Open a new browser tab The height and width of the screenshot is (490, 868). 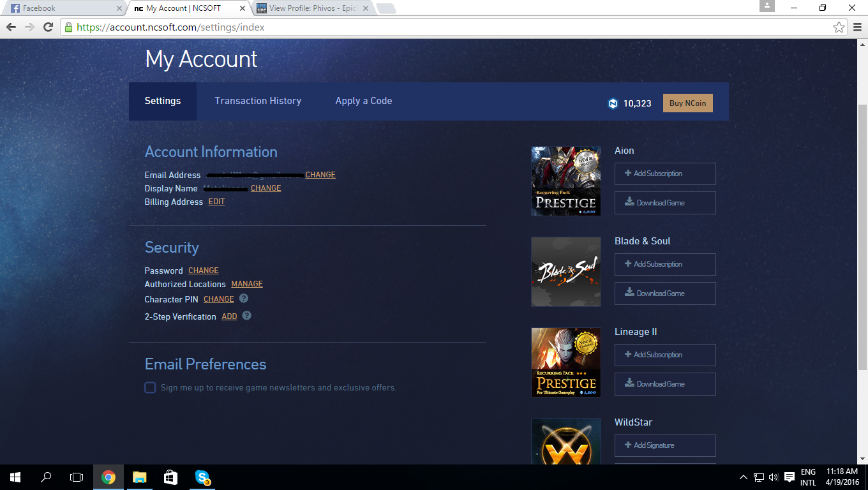386,8
